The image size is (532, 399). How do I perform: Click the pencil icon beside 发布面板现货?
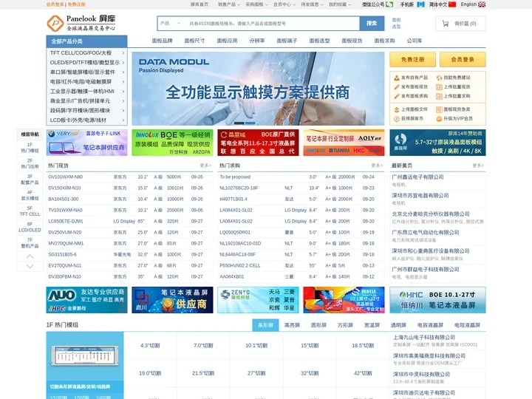(396, 87)
